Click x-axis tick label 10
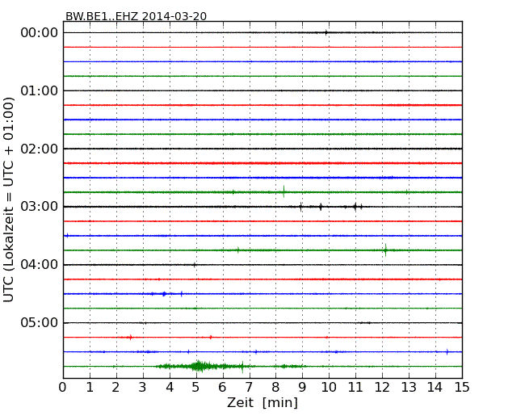The width and height of the screenshot is (525, 420). tap(329, 388)
